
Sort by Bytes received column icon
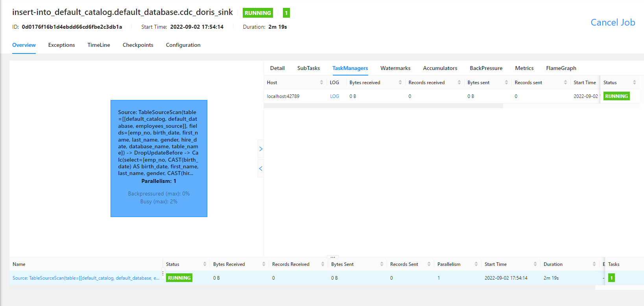(x=400, y=83)
